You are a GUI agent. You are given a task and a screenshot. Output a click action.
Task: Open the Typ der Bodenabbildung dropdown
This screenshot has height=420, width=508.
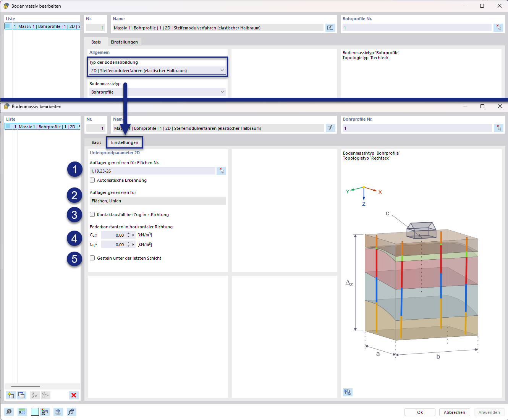point(222,71)
